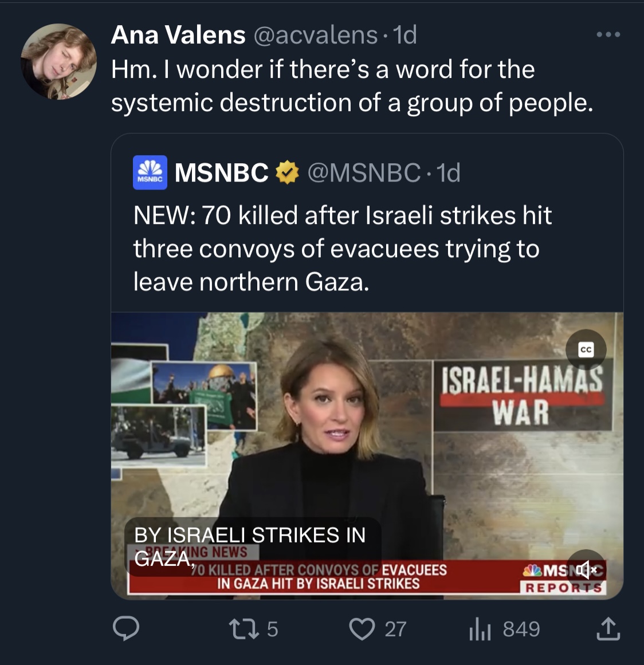Click MSNBC's gold verified badge
The width and height of the screenshot is (644, 665).
(288, 172)
